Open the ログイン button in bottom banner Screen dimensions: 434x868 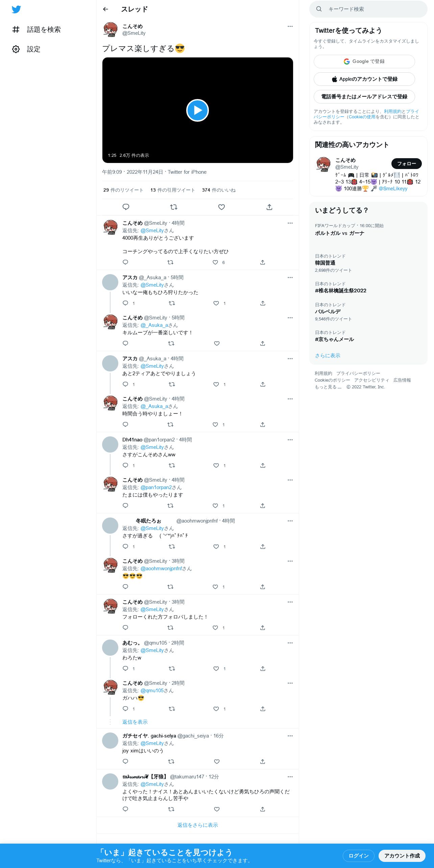tap(359, 856)
